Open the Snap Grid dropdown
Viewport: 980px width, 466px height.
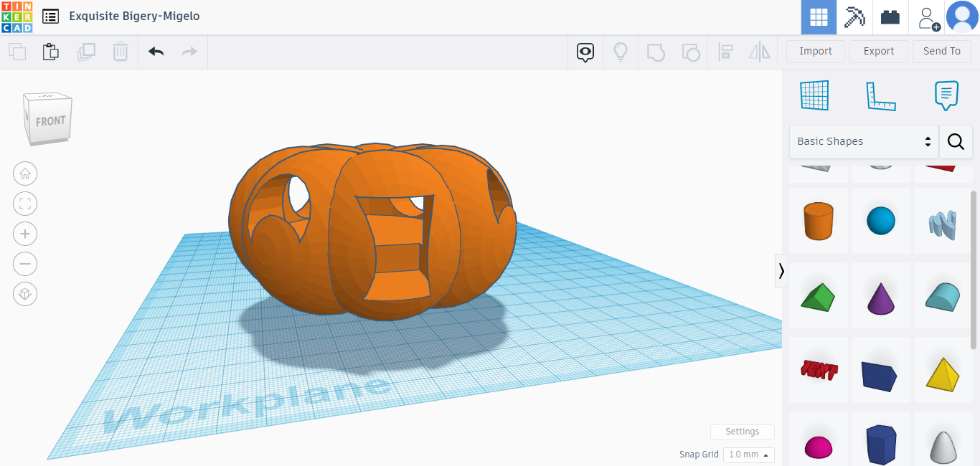[748, 454]
